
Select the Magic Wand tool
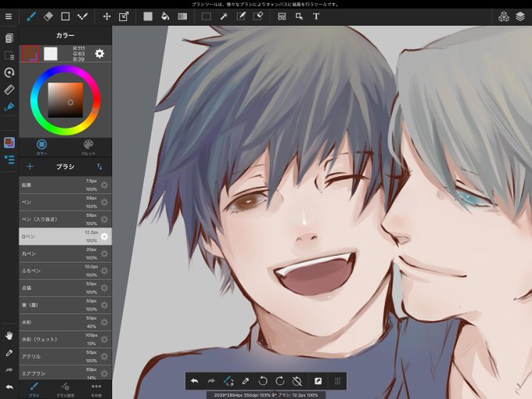[x=224, y=16]
